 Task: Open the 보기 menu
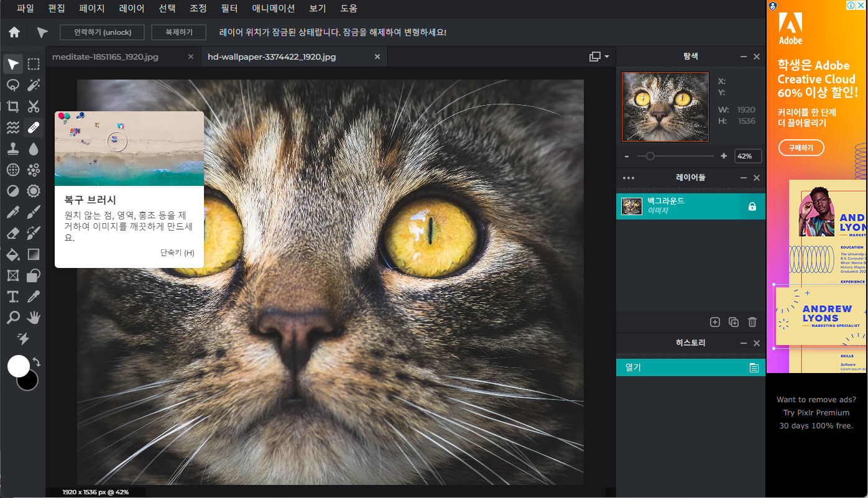(317, 9)
